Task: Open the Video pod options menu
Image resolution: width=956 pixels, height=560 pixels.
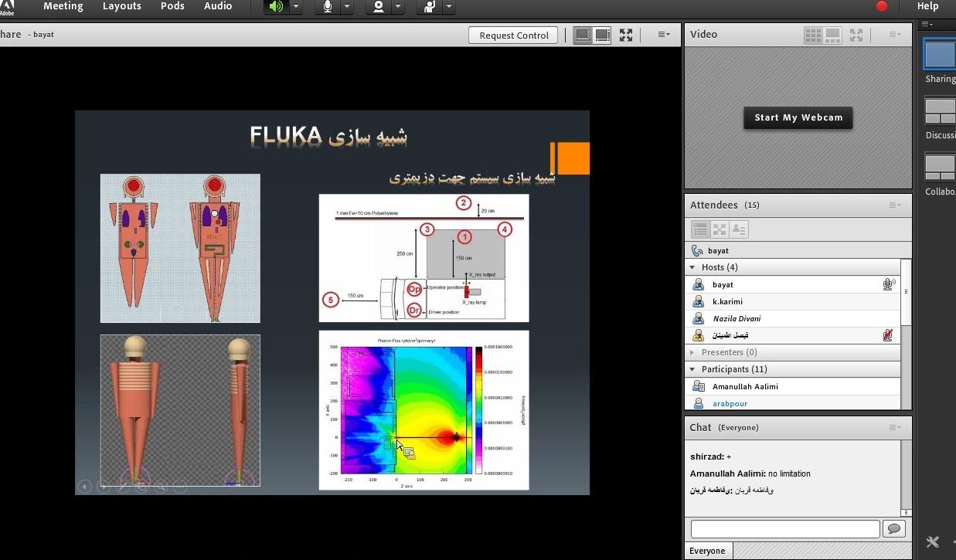Action: [x=895, y=34]
